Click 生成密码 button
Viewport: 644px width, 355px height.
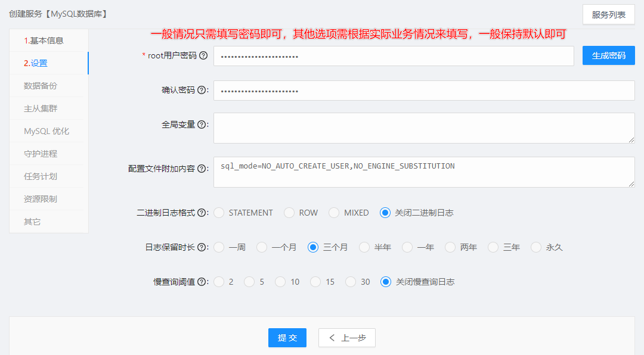(608, 55)
